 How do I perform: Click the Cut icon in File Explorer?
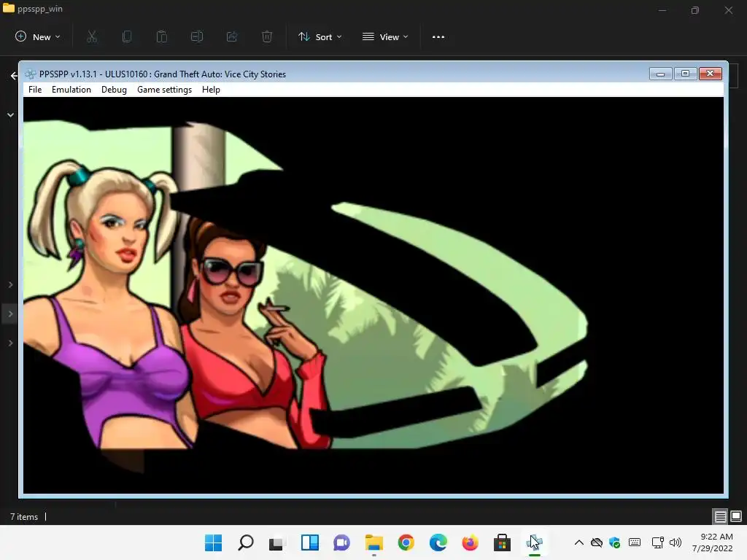pyautogui.click(x=92, y=36)
